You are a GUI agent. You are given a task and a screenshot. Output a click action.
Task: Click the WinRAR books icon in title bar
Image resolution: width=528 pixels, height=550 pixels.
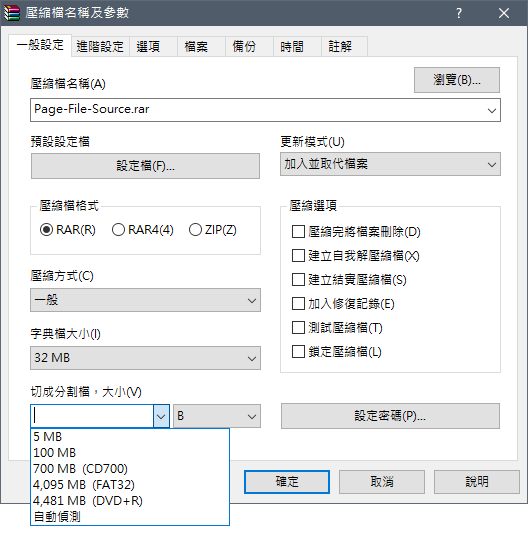point(12,13)
